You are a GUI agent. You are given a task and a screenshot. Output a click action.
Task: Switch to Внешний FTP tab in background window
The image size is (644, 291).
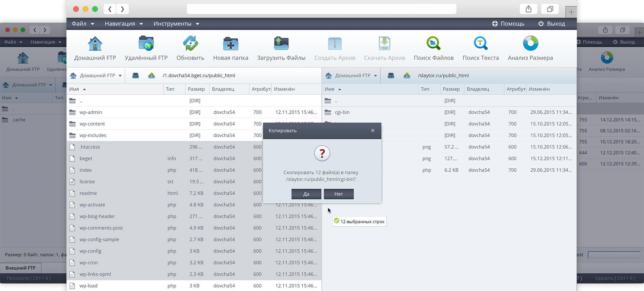coord(20,268)
